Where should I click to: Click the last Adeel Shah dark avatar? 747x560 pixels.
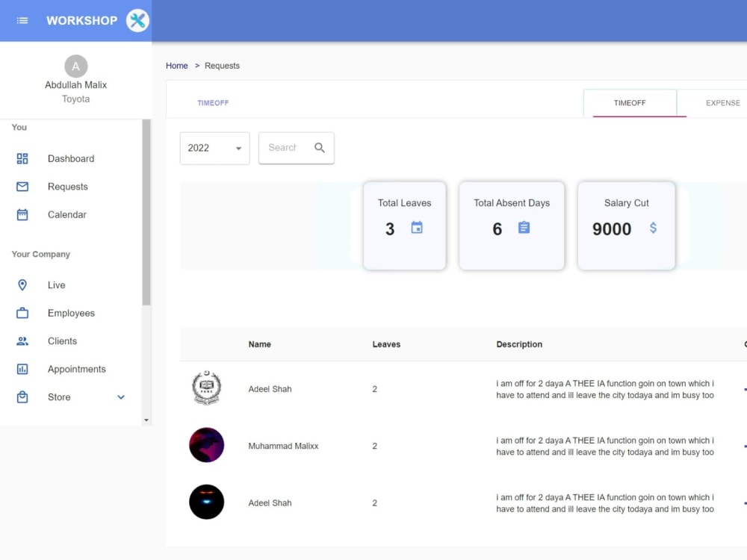click(206, 502)
